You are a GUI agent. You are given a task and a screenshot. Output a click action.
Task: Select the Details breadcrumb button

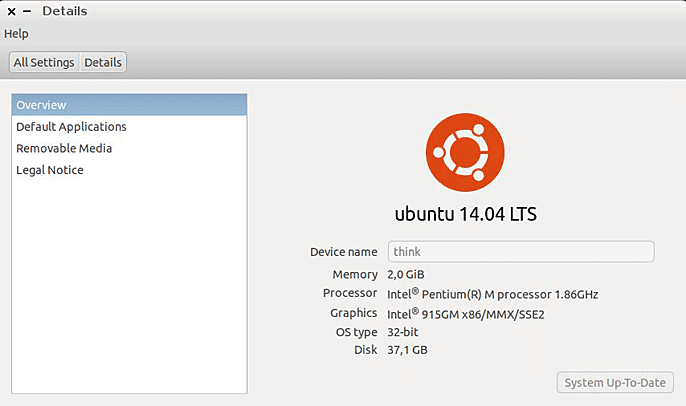[103, 62]
